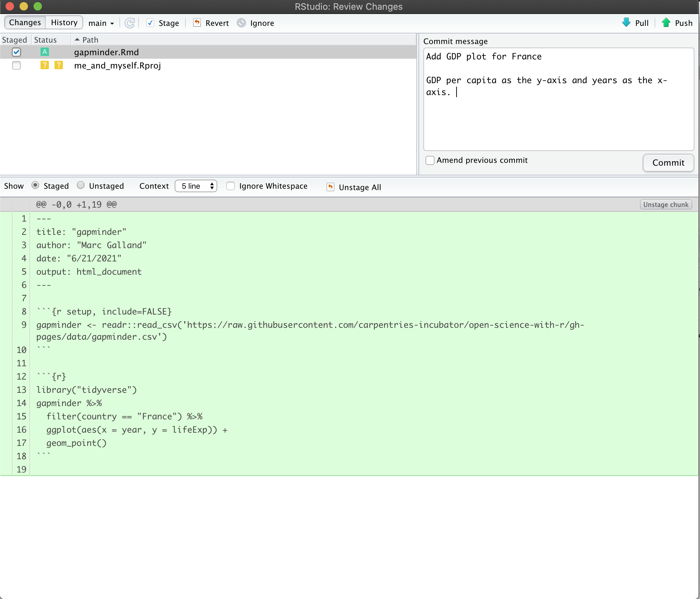Click diff line filter(country == "France")

[124, 416]
